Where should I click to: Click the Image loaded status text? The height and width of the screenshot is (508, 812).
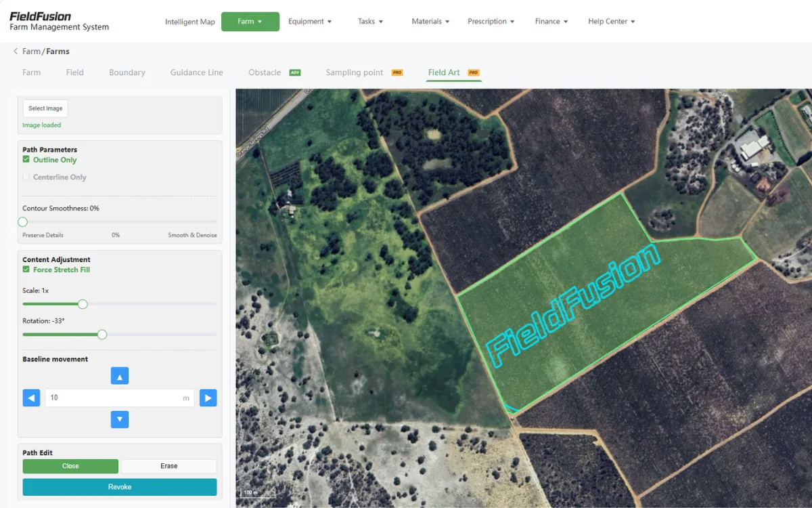tap(42, 125)
